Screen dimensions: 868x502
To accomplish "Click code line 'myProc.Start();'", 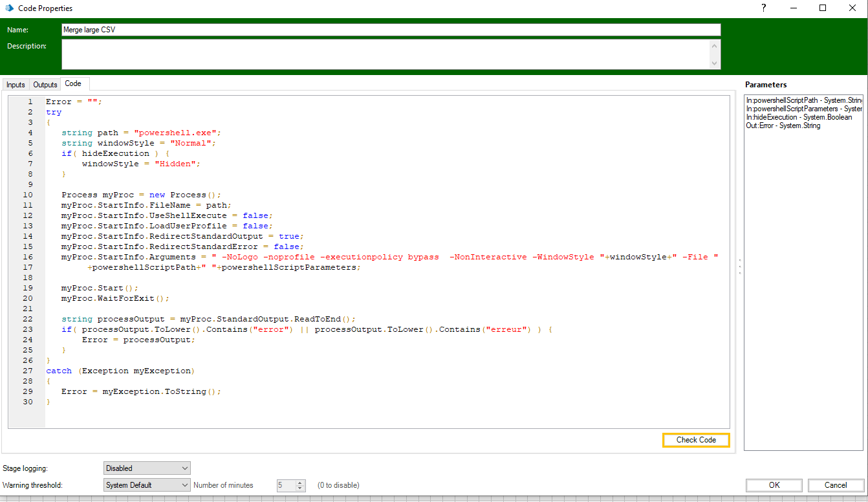I will (x=100, y=288).
